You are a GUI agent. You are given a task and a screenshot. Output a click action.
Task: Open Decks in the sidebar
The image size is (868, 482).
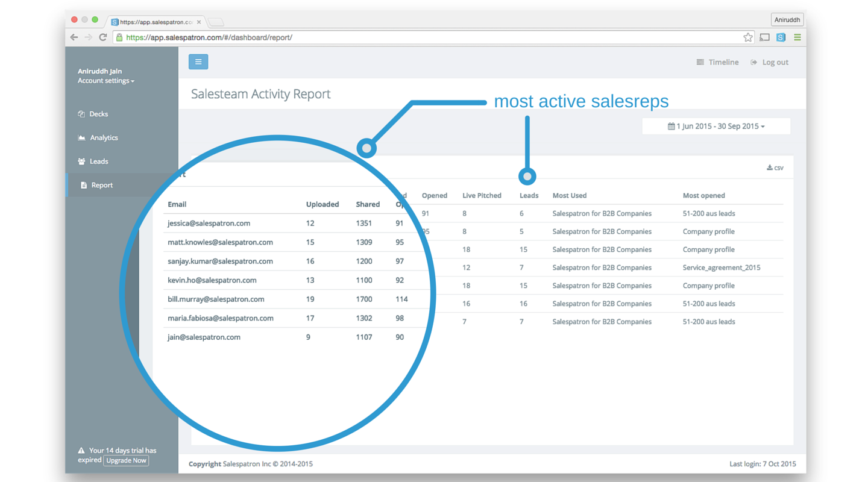(x=93, y=114)
